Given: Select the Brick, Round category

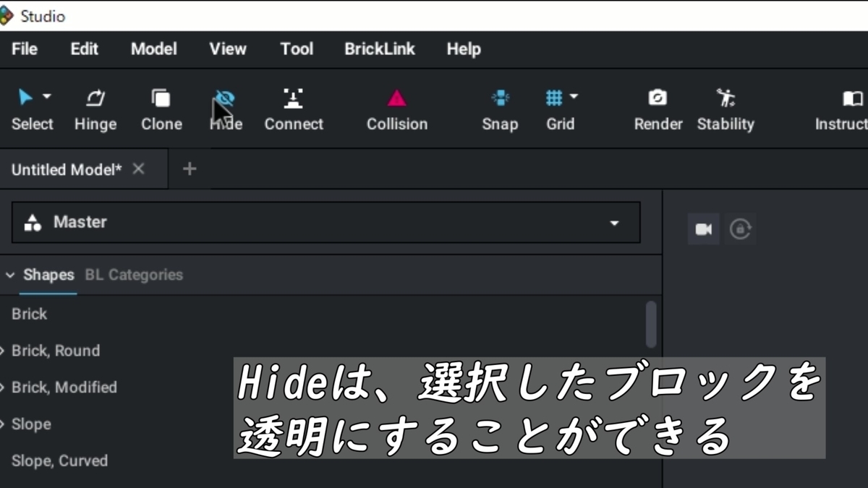Looking at the screenshot, I should [56, 351].
